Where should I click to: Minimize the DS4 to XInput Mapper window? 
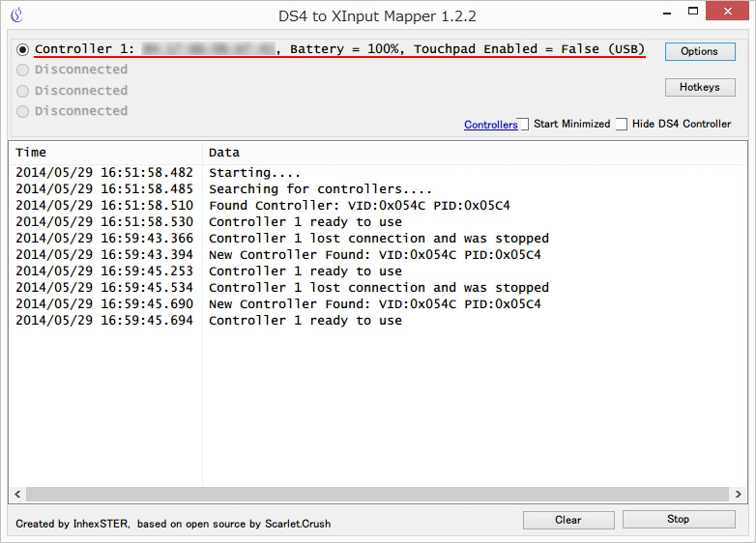pos(667,13)
